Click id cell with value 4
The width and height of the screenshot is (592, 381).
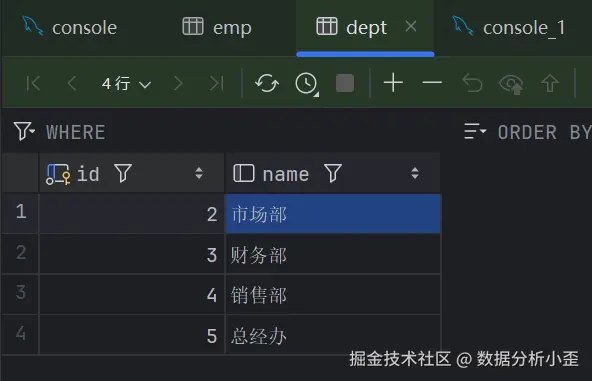point(132,294)
